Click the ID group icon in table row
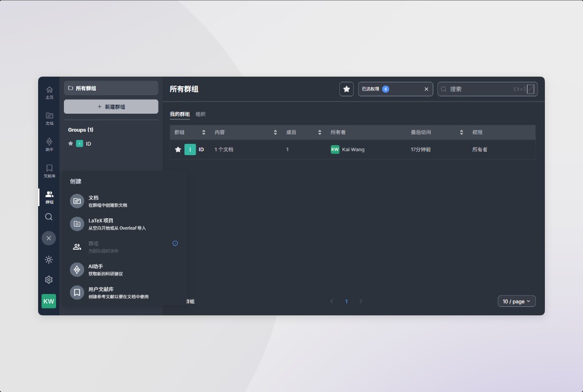The width and height of the screenshot is (583, 392). (x=190, y=150)
